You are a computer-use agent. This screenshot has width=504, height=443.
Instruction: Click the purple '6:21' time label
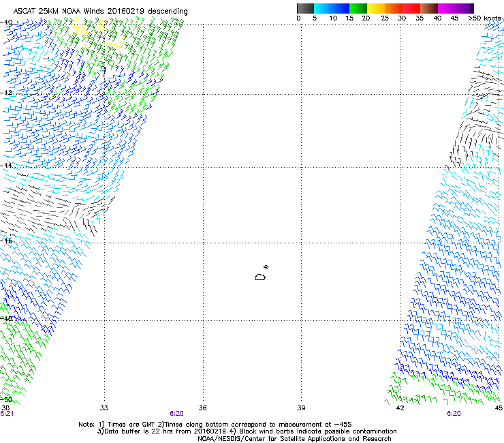tap(7, 414)
